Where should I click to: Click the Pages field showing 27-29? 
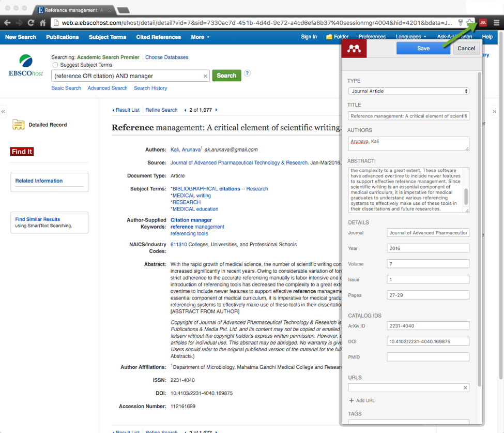pyautogui.click(x=427, y=295)
